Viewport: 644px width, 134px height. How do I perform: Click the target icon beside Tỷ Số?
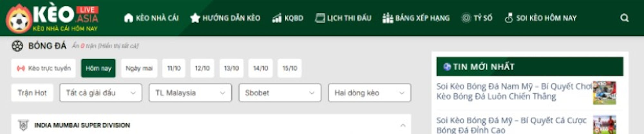coord(466,18)
